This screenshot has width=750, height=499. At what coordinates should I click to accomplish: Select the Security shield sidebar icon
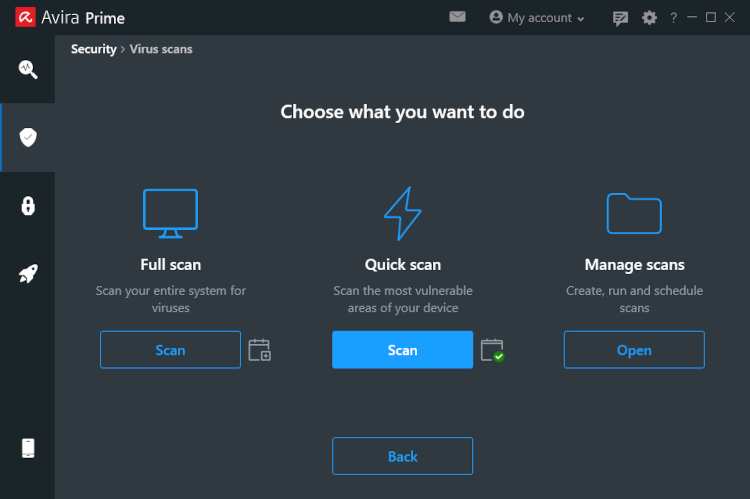28,137
